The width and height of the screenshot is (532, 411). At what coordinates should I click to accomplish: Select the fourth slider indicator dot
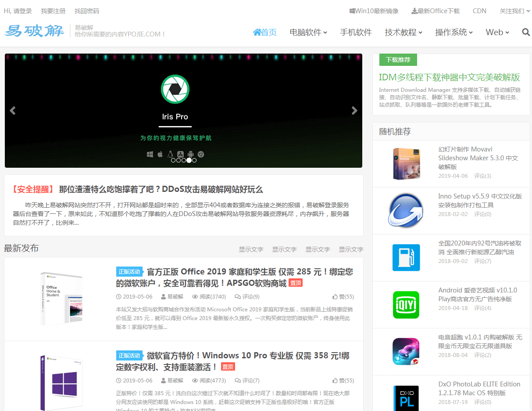click(189, 160)
